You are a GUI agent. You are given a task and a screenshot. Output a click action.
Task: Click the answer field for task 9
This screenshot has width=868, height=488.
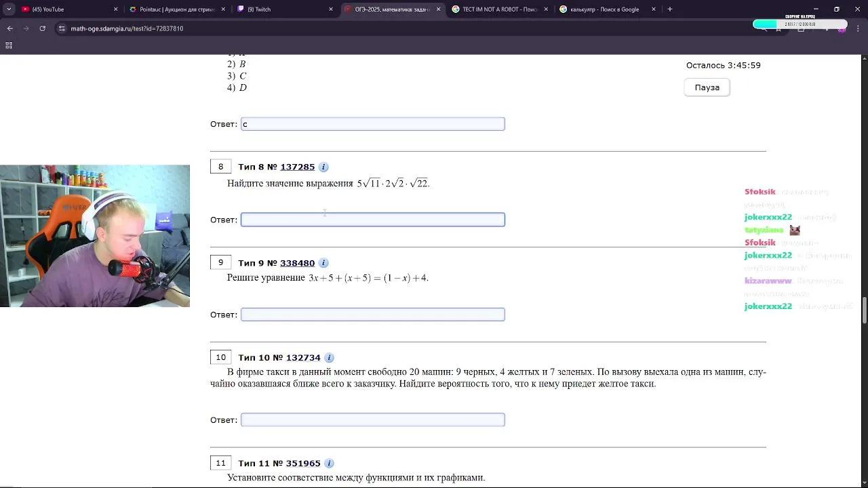coord(373,314)
